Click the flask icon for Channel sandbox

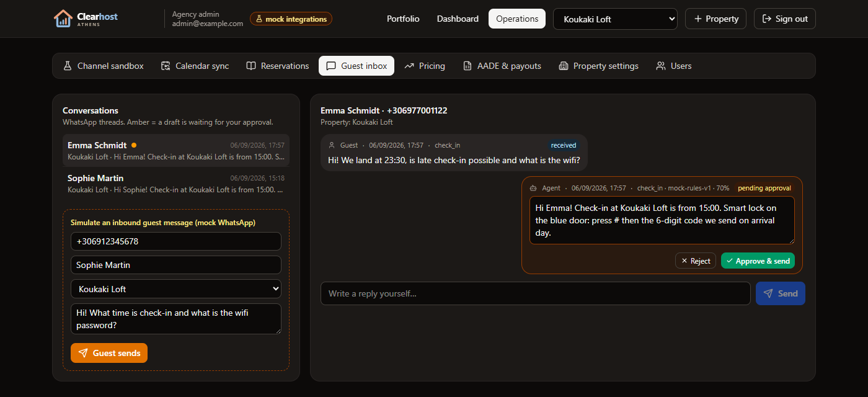[x=68, y=66]
